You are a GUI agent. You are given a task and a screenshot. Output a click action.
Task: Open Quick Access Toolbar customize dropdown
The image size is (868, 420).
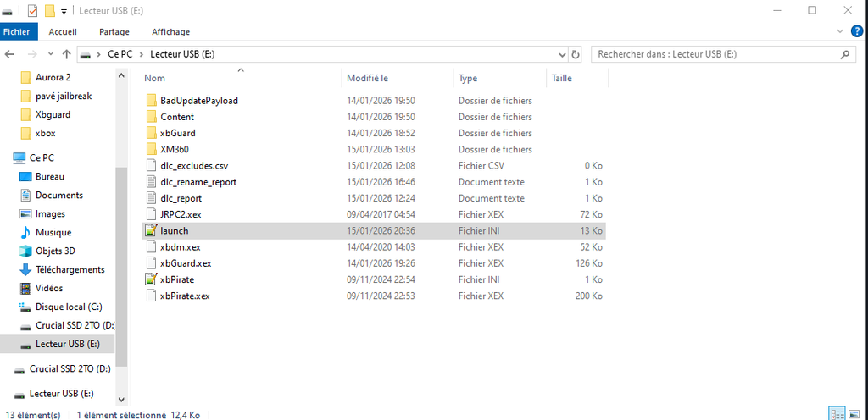pyautogui.click(x=64, y=11)
